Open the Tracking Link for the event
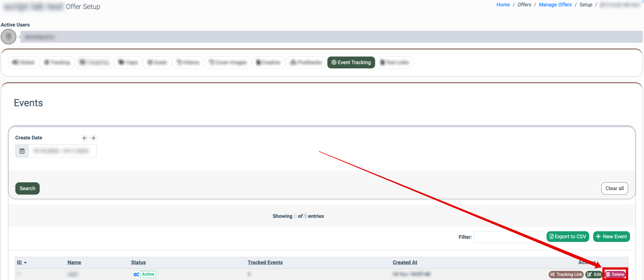This screenshot has height=280, width=644. [566, 274]
